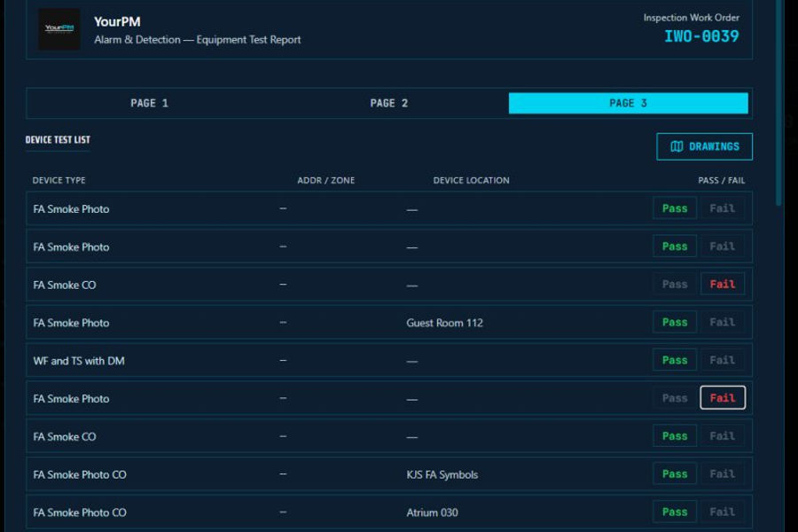Go to the Page 2 tab
Viewport: 798px width, 532px height.
389,104
